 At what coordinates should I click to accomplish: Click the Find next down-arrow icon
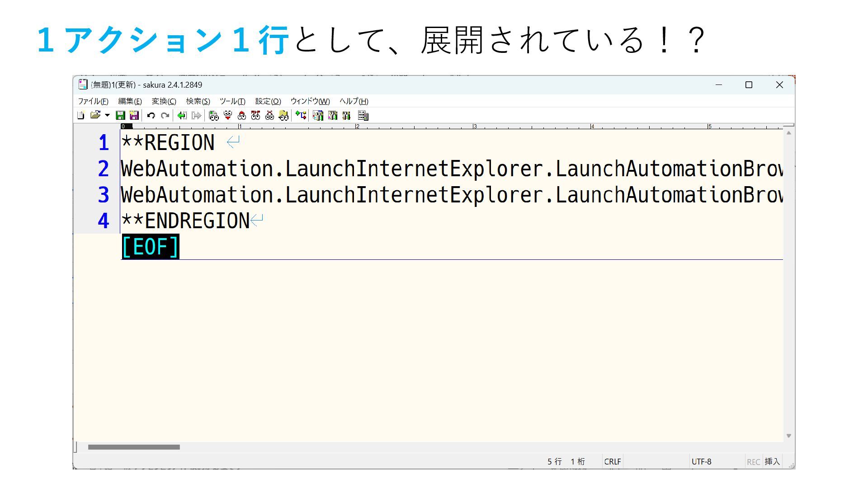[228, 116]
